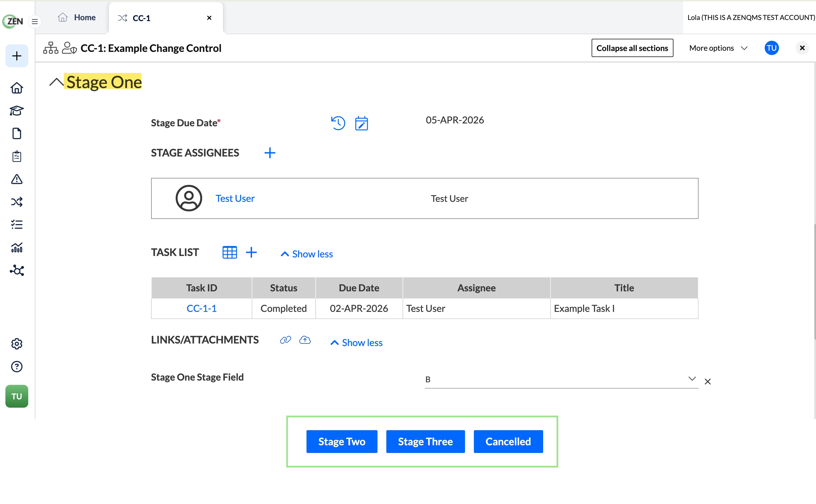The height and width of the screenshot is (504, 816).
Task: Click the Status column header
Action: (x=284, y=288)
